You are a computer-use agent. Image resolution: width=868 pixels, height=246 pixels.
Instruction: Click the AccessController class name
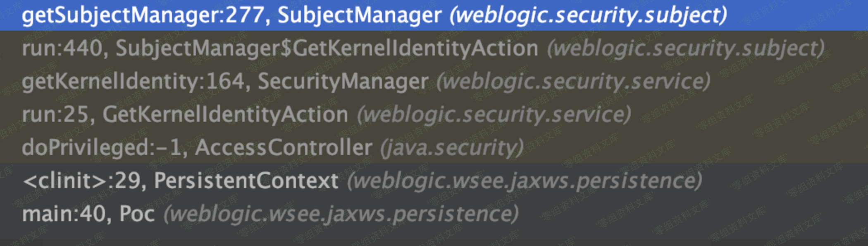click(x=284, y=148)
